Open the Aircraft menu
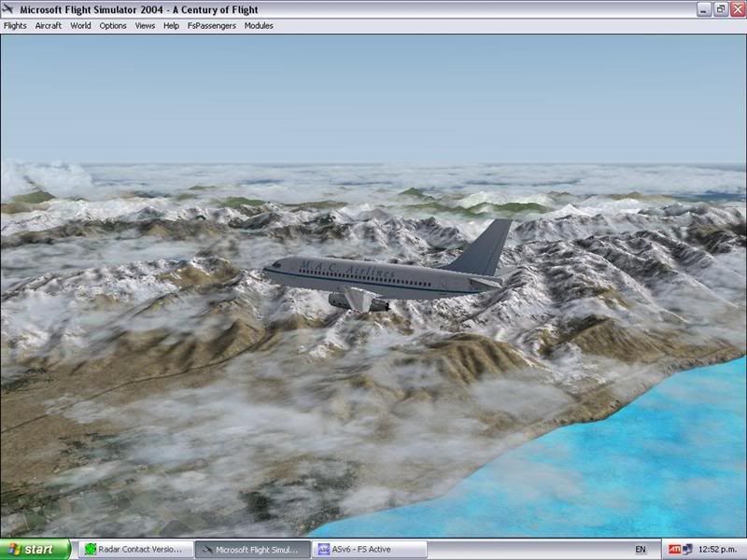Viewport: 747px width, 560px height. (x=49, y=26)
